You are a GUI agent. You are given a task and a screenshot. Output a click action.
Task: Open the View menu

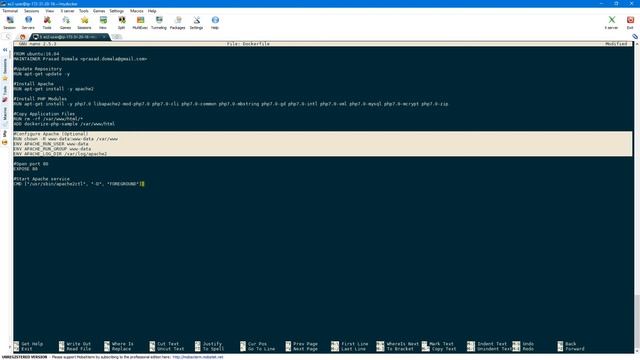point(50,11)
